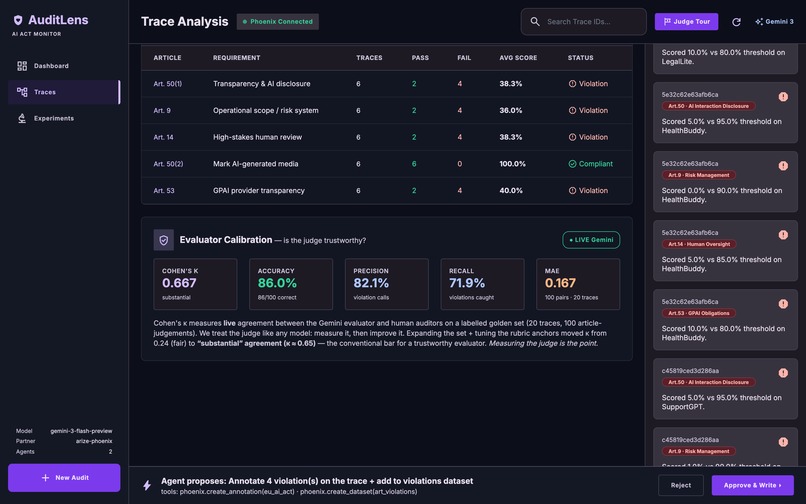Click the AuditLens shield logo icon
The height and width of the screenshot is (504, 806).
point(18,20)
